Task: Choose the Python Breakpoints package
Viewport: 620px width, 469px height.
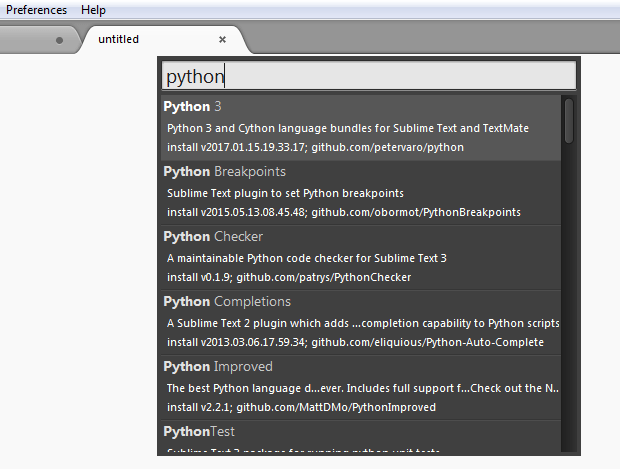Action: (360, 191)
